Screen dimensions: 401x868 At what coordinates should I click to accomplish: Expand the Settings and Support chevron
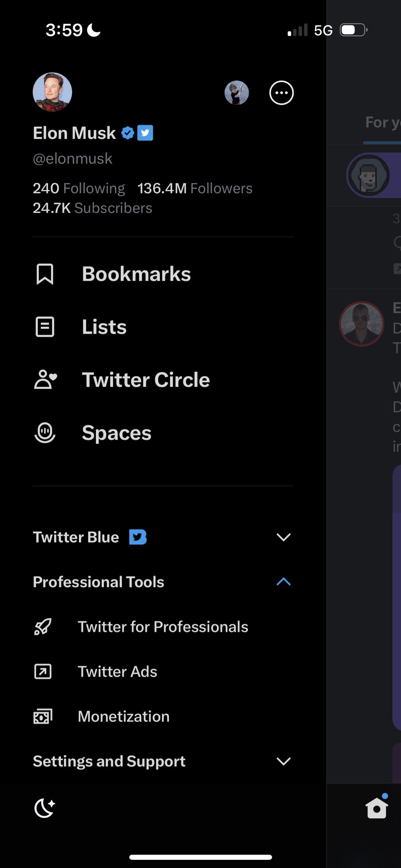click(283, 761)
